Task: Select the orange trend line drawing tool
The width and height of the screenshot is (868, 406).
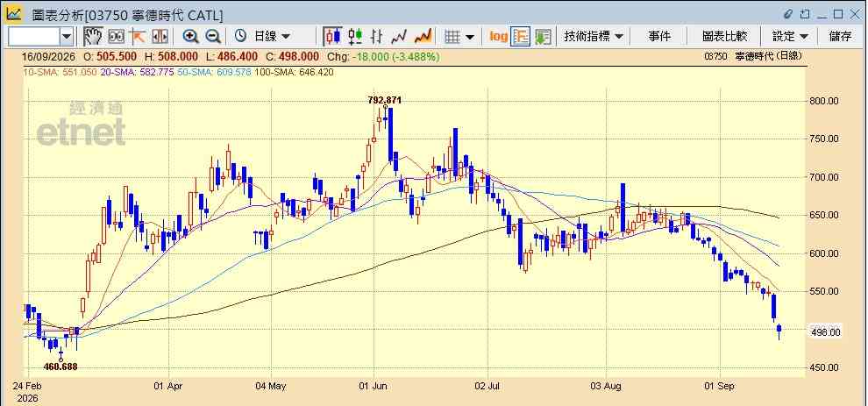Action: tap(138, 37)
